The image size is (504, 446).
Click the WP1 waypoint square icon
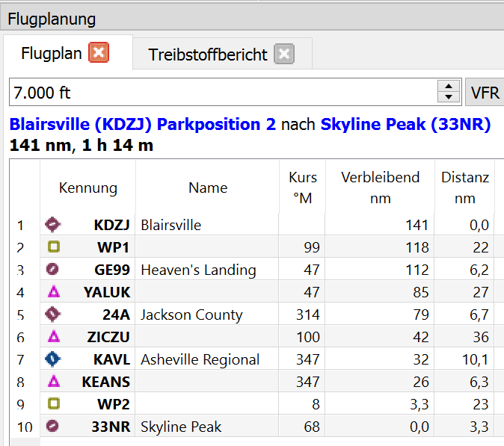[54, 247]
